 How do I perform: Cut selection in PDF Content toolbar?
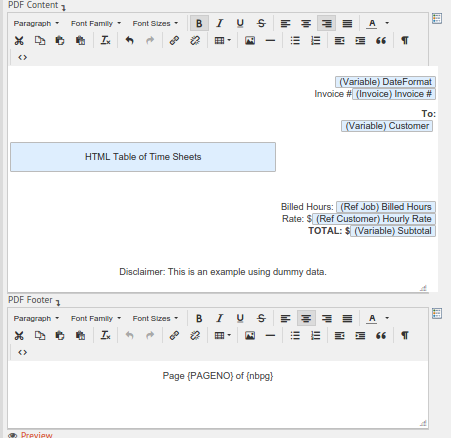pos(19,41)
